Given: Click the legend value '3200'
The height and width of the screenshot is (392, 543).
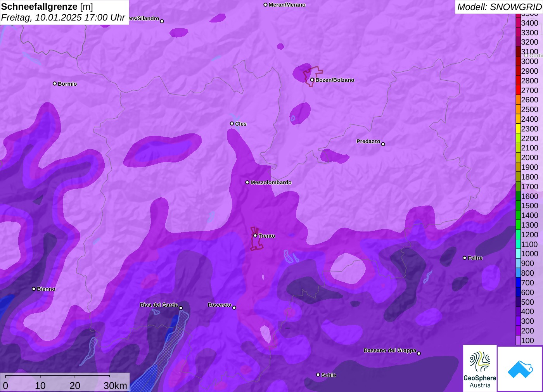Looking at the screenshot, I should 529,42.
